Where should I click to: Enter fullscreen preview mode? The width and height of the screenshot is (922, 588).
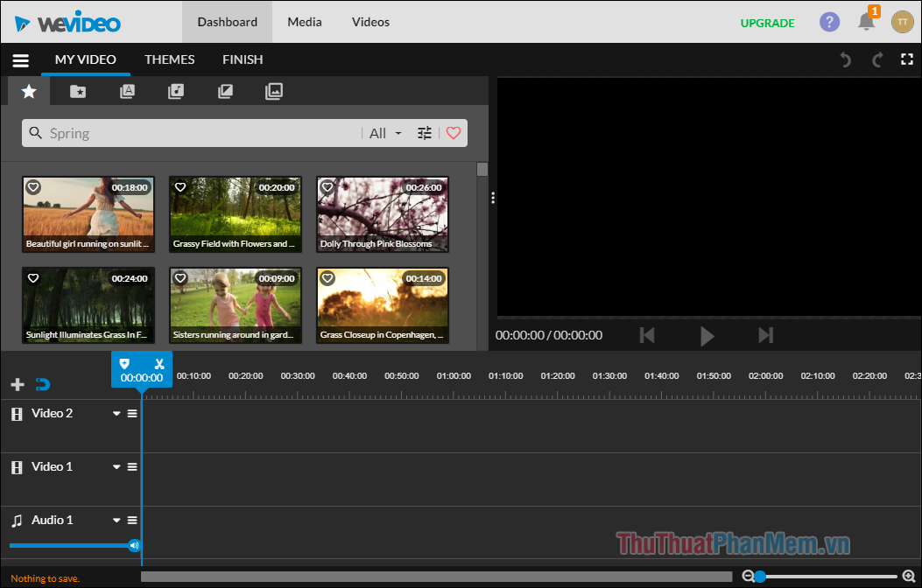tap(907, 59)
